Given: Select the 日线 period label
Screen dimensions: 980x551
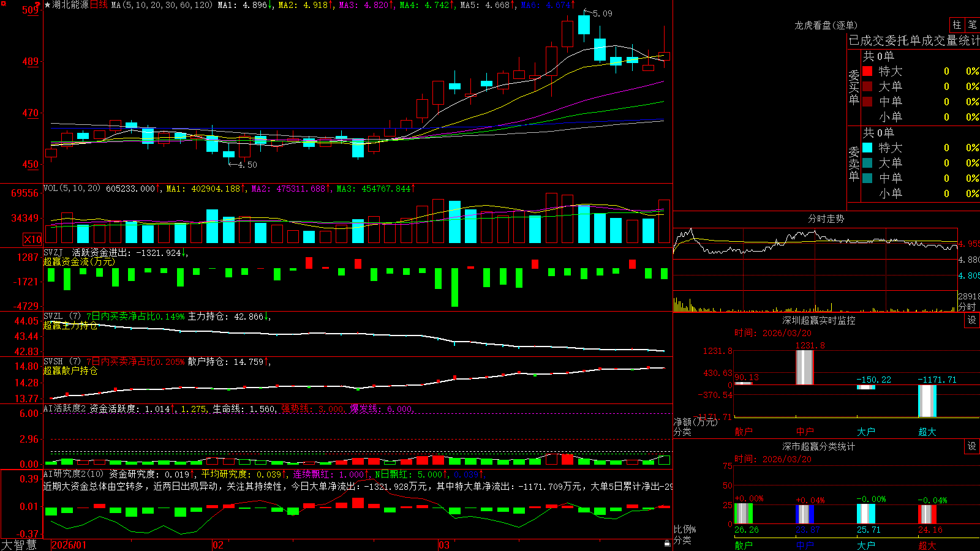Looking at the screenshot, I should [x=99, y=5].
